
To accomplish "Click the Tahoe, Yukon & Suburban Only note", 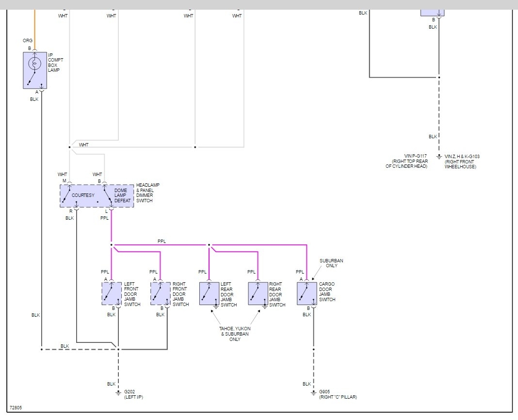I will [235, 334].
